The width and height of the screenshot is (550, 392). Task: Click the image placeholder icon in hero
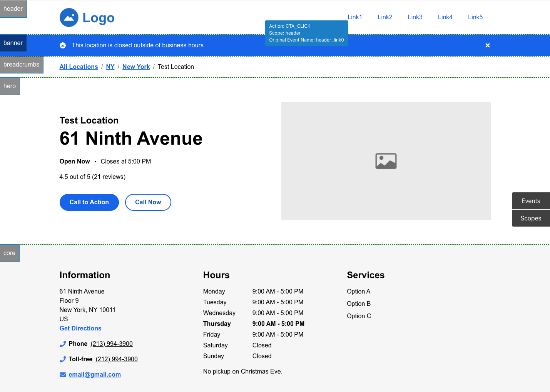pos(386,161)
